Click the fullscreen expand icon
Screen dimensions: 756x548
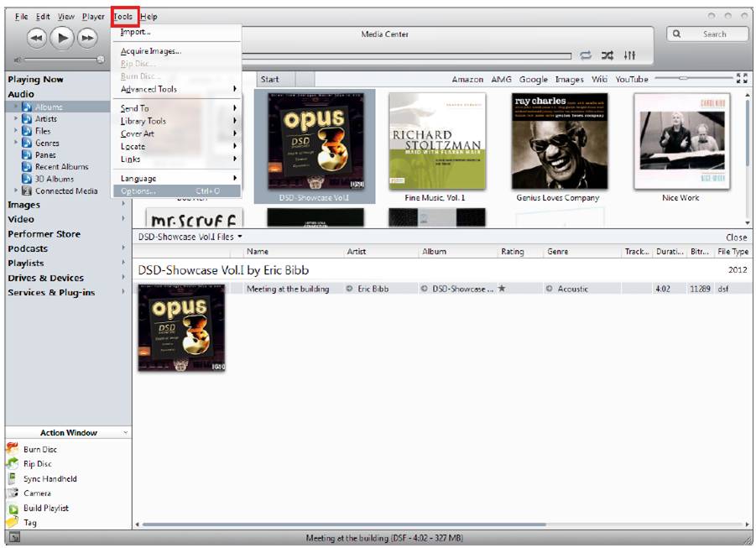[x=742, y=78]
